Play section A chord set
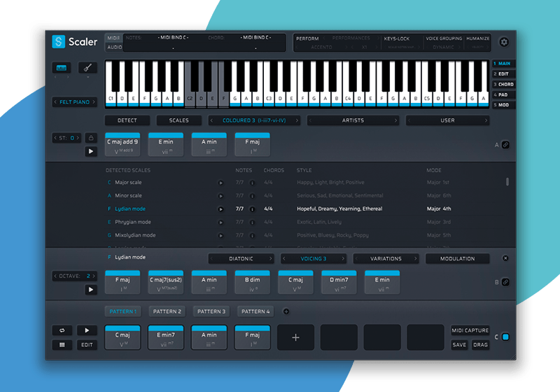The width and height of the screenshot is (560, 392). click(x=91, y=151)
